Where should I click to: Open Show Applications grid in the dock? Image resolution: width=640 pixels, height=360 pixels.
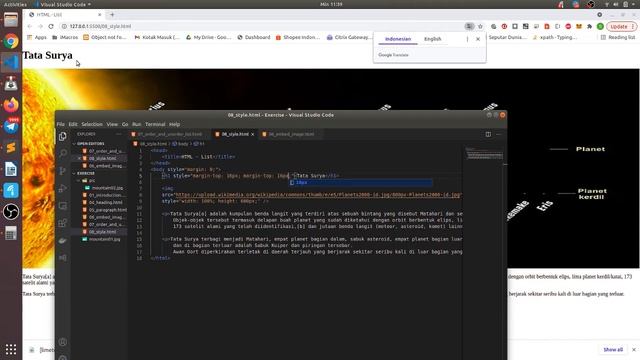11,349
